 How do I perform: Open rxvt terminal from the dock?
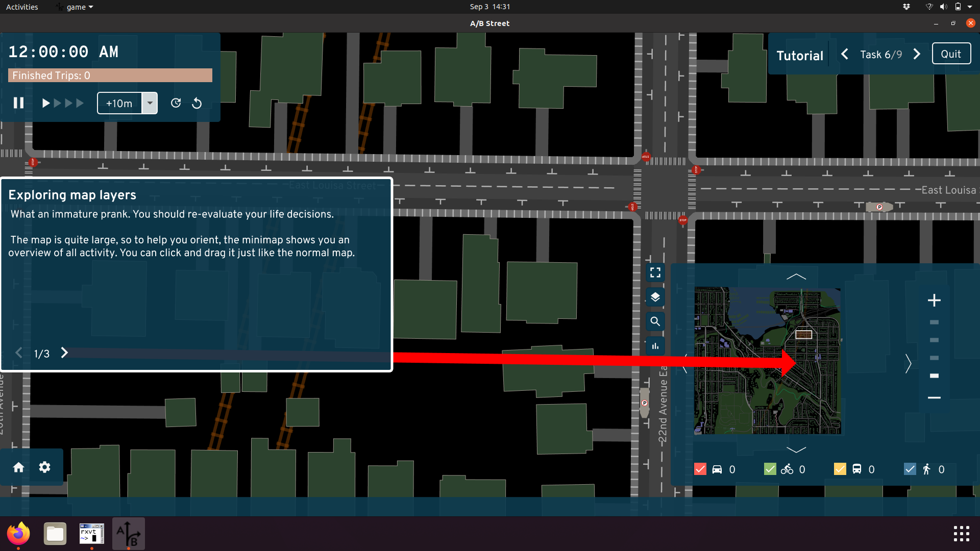92,534
